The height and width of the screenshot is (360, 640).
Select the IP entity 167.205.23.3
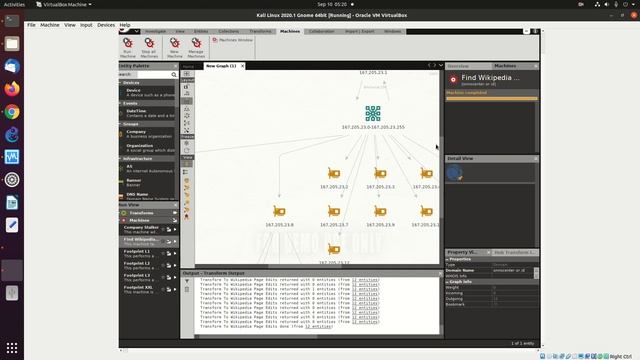coord(380,173)
